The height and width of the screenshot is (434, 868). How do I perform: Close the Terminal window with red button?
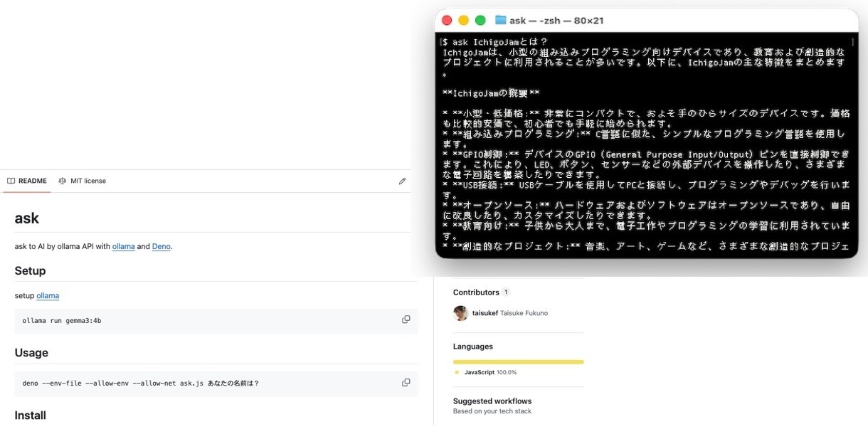447,21
